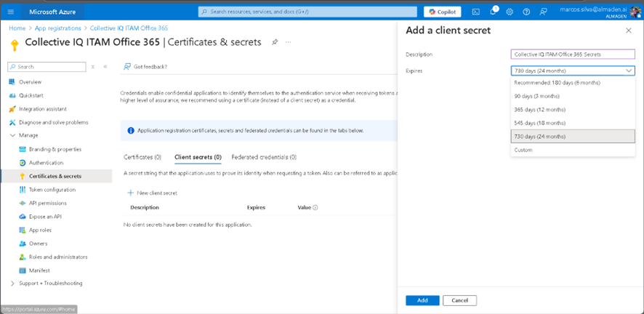Screen dimensions: 644x314
Task: Switch to the Federated credentials (0) tab
Action: [x=264, y=157]
